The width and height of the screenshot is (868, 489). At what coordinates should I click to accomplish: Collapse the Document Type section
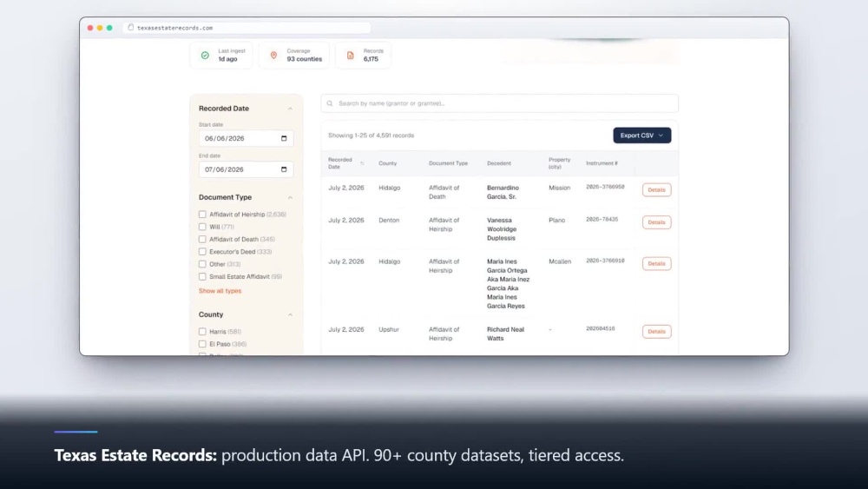pos(290,198)
